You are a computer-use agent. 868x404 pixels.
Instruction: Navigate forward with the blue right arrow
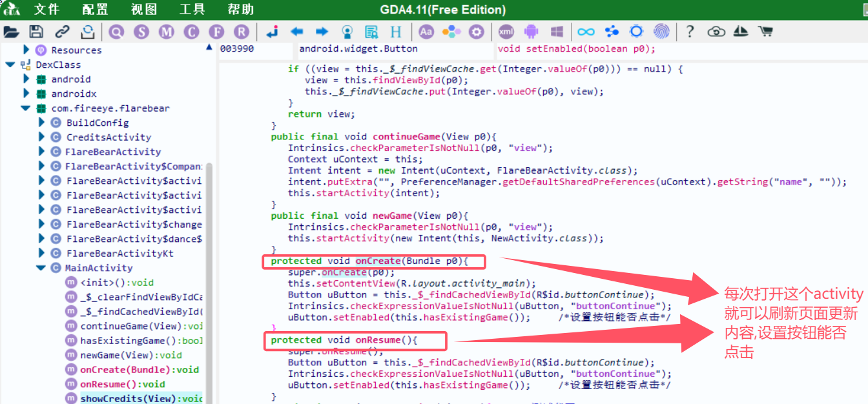click(322, 31)
